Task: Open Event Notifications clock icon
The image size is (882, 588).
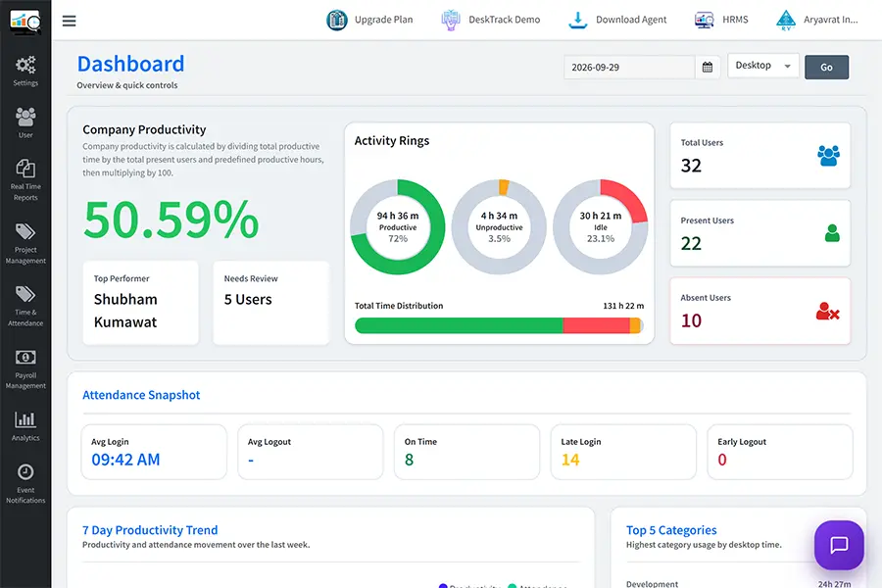Action: [x=25, y=471]
